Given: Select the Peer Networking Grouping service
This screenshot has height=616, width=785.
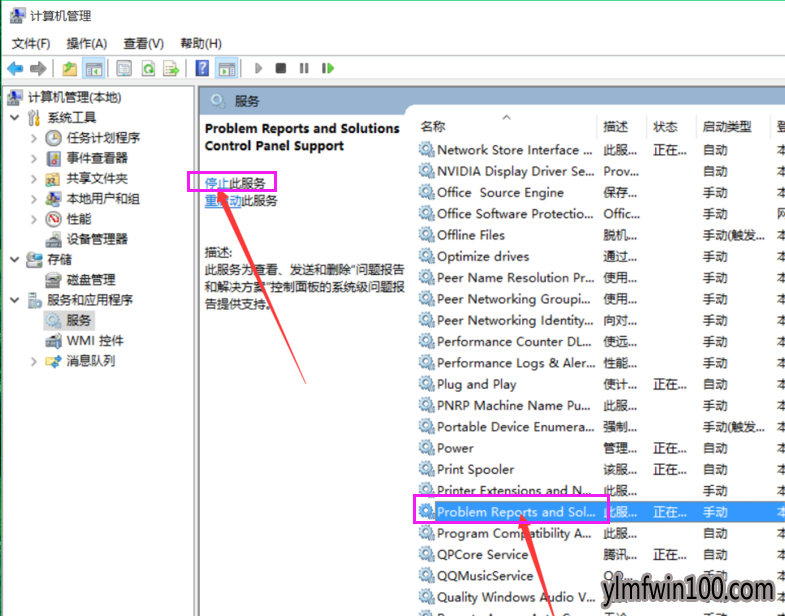Looking at the screenshot, I should point(513,299).
